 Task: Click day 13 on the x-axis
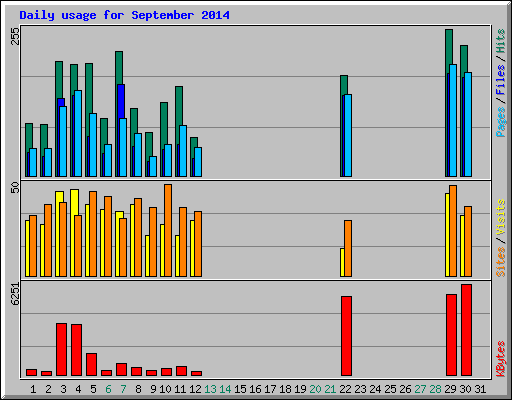(210, 389)
